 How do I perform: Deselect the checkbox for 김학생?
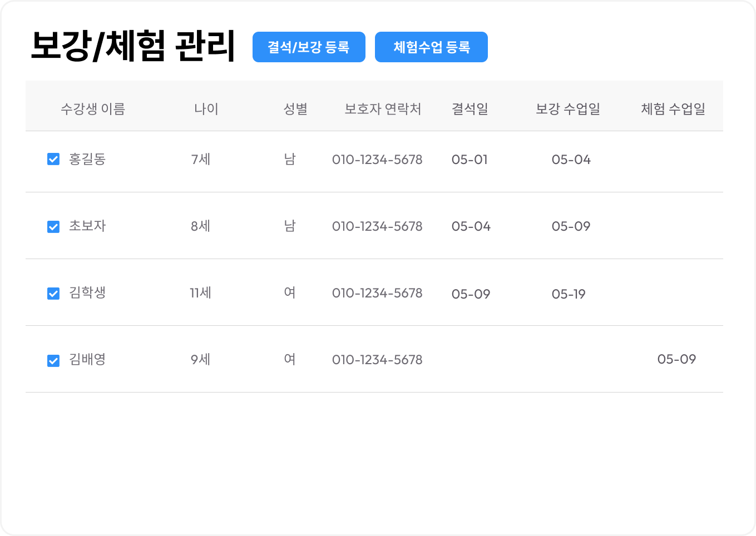53,293
